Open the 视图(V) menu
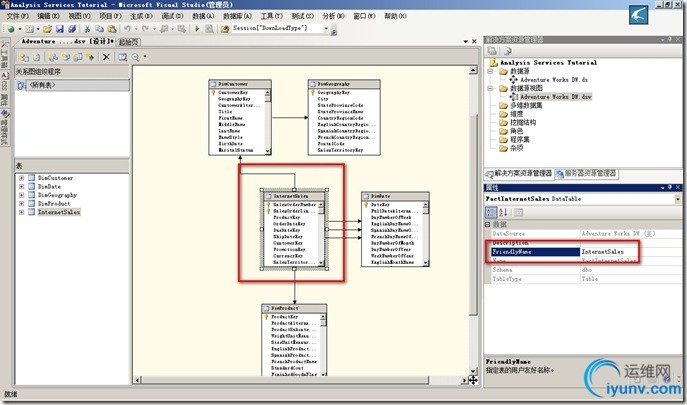687x405 pixels. tap(79, 16)
